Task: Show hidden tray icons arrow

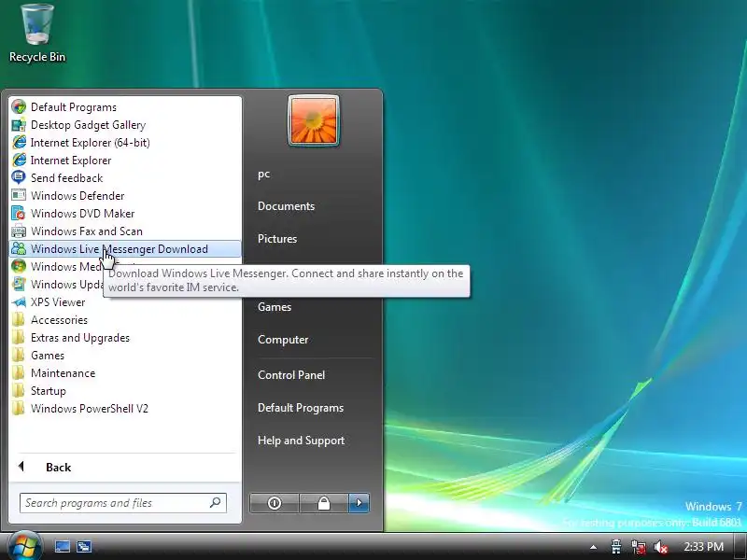Action: (x=593, y=547)
